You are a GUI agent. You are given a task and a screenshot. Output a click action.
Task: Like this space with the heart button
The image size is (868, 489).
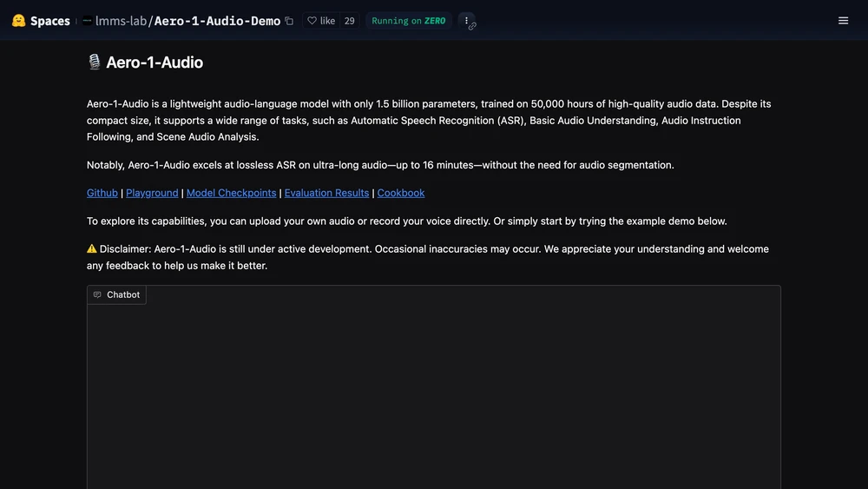click(x=321, y=21)
